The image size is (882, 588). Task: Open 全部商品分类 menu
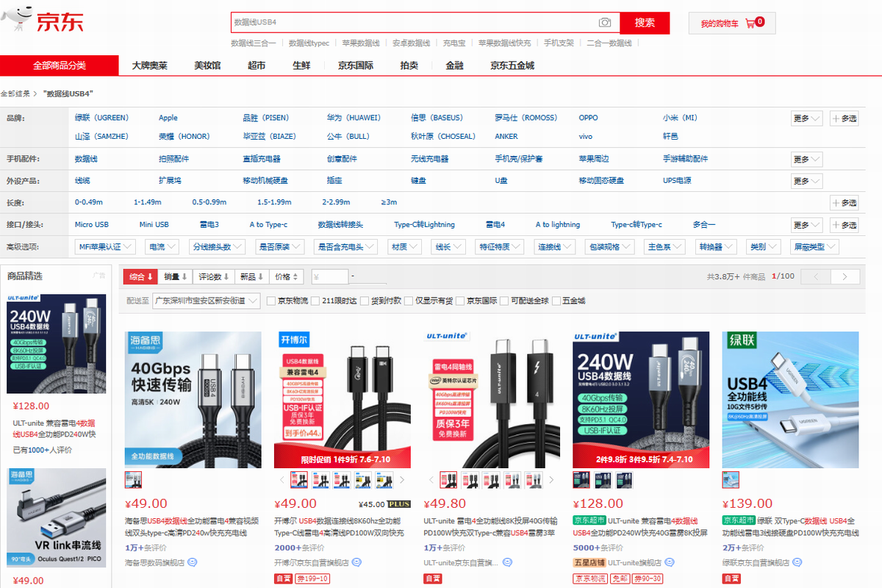pos(60,65)
